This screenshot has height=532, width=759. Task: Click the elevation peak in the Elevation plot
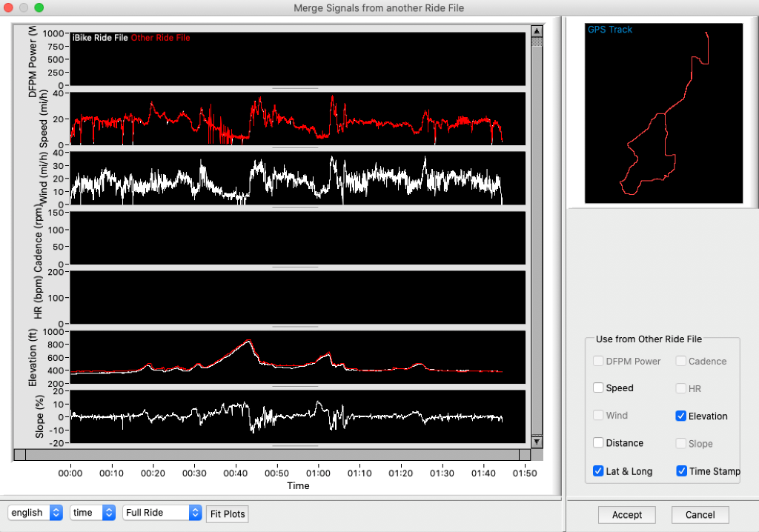[x=248, y=340]
